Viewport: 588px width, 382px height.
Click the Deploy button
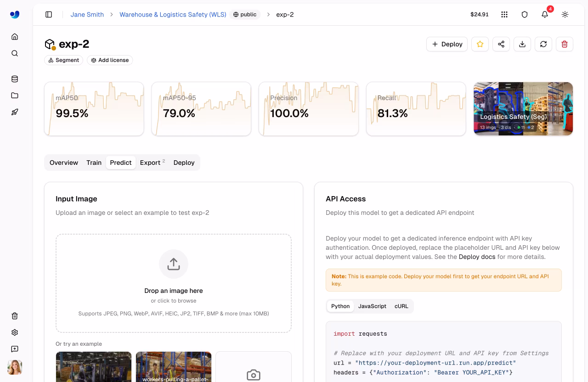[x=447, y=44]
